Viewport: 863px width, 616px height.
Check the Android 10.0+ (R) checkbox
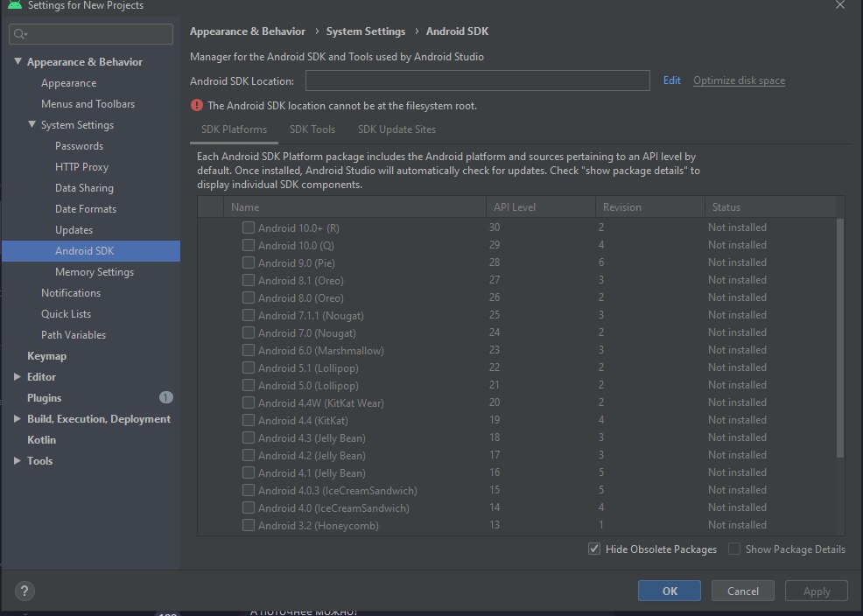249,227
